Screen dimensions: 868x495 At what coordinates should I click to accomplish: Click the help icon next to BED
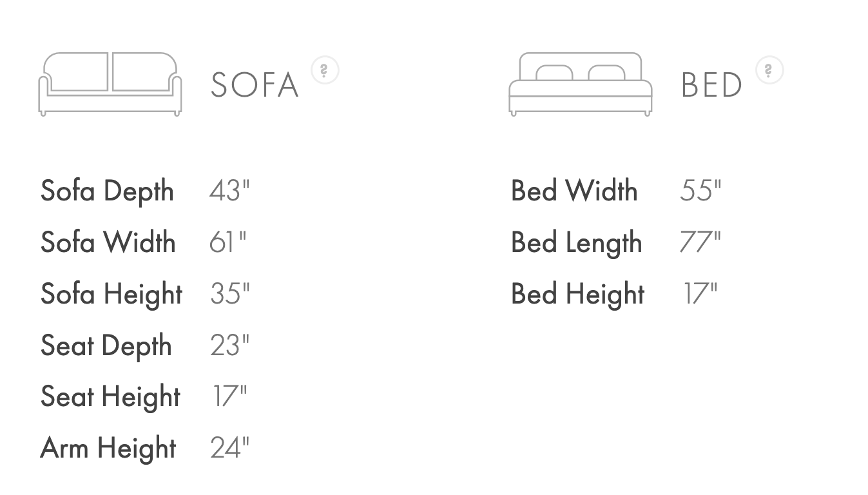click(769, 70)
